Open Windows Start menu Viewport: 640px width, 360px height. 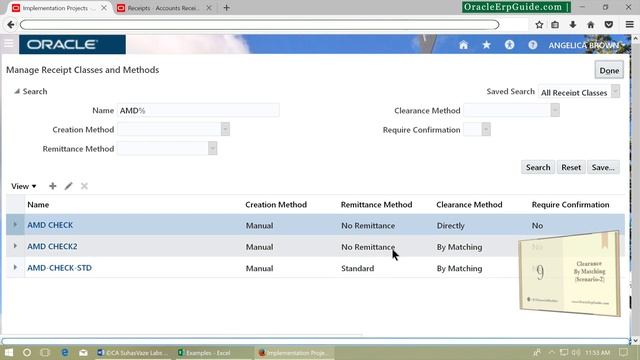[x=9, y=352]
